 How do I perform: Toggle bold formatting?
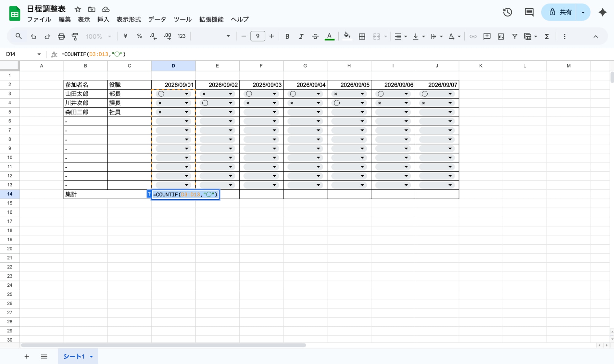[287, 37]
